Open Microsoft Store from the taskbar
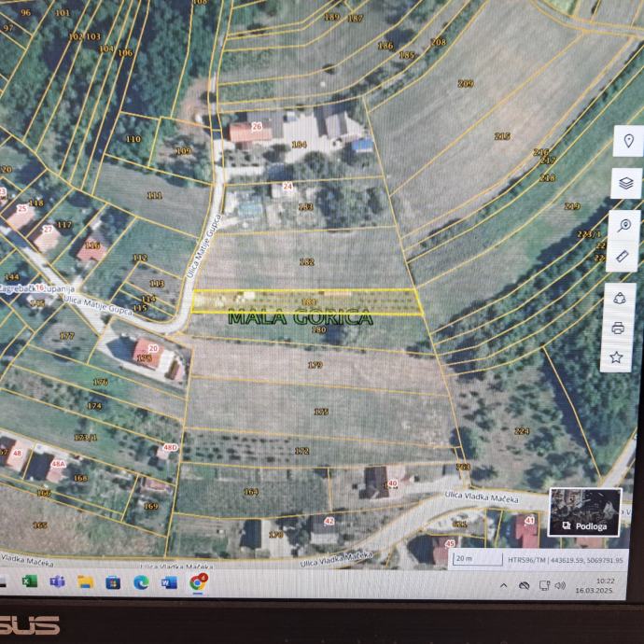 click(113, 582)
